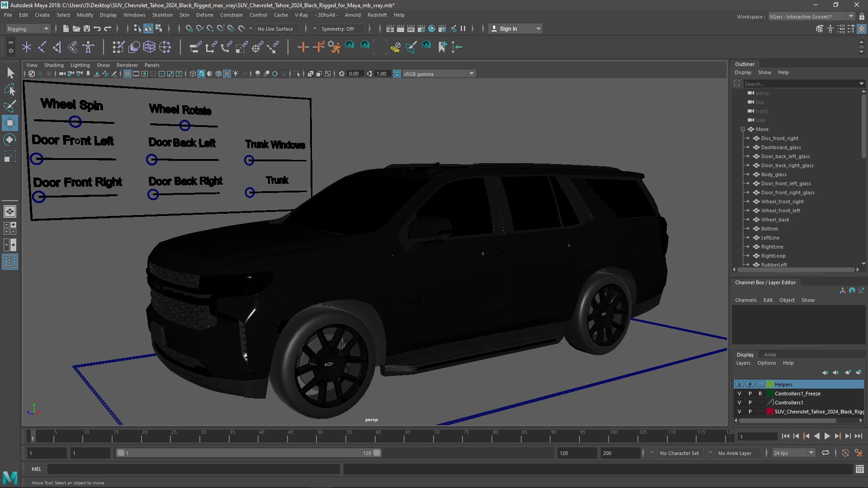Switch to the Anim tab

click(x=770, y=355)
